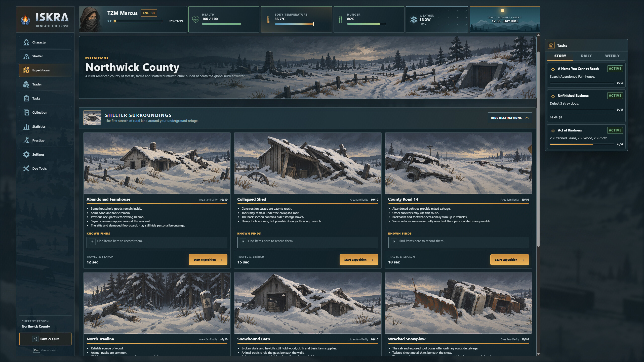
Task: Open the Settings gear icon
Action: (x=26, y=154)
